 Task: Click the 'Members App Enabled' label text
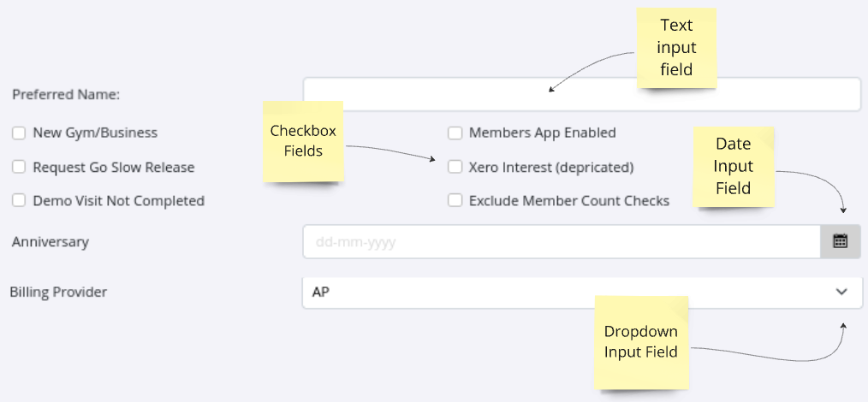[x=542, y=133]
